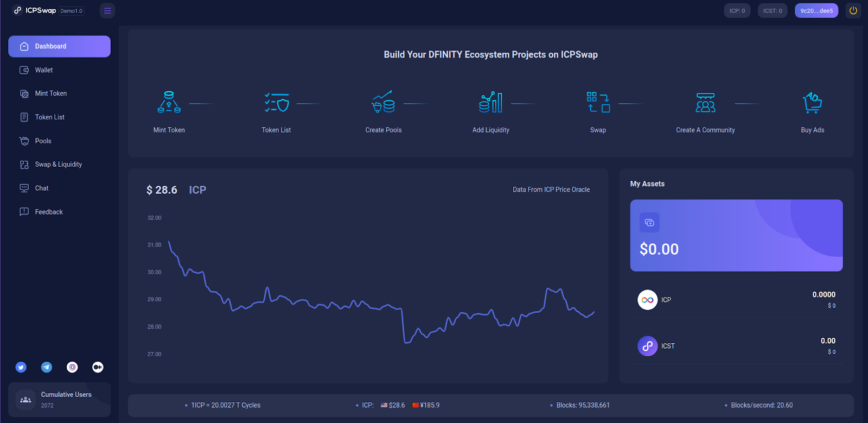868x423 pixels.
Task: Click the 0.00 ICST balance value
Action: [828, 341]
